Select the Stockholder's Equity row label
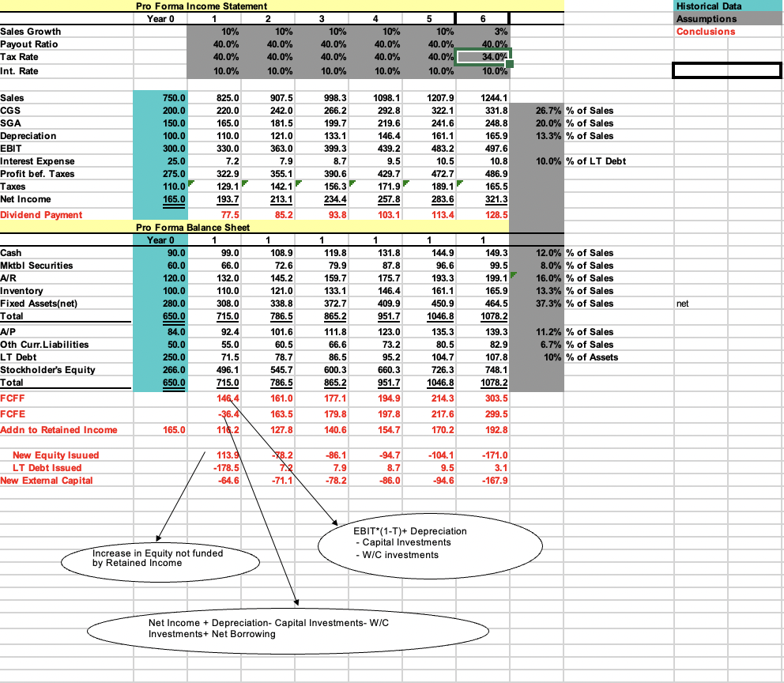The width and height of the screenshot is (784, 683). (x=46, y=370)
